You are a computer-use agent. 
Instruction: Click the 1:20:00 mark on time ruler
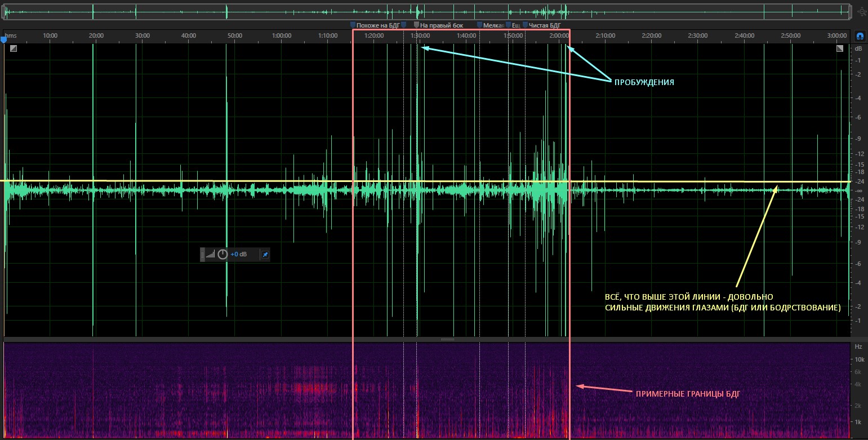click(x=374, y=35)
